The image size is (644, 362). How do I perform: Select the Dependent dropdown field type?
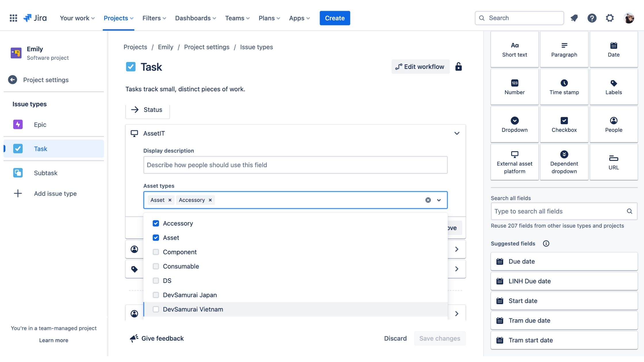coord(564,162)
